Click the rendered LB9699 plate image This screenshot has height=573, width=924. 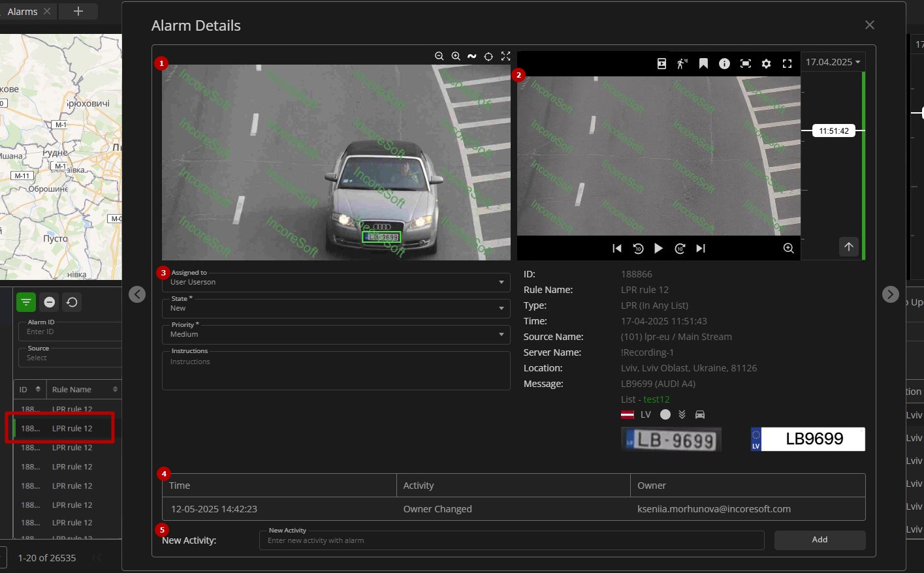coord(808,439)
